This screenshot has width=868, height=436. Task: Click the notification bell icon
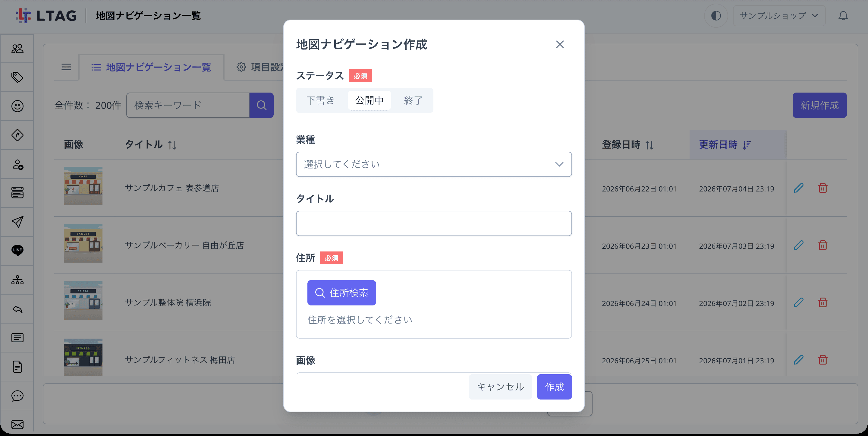click(843, 16)
